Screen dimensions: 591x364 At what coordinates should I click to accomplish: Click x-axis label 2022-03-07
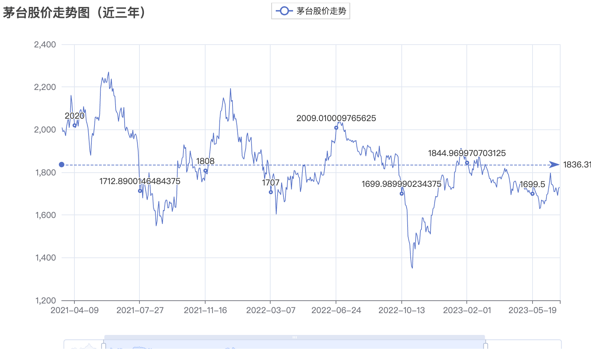pos(271,310)
